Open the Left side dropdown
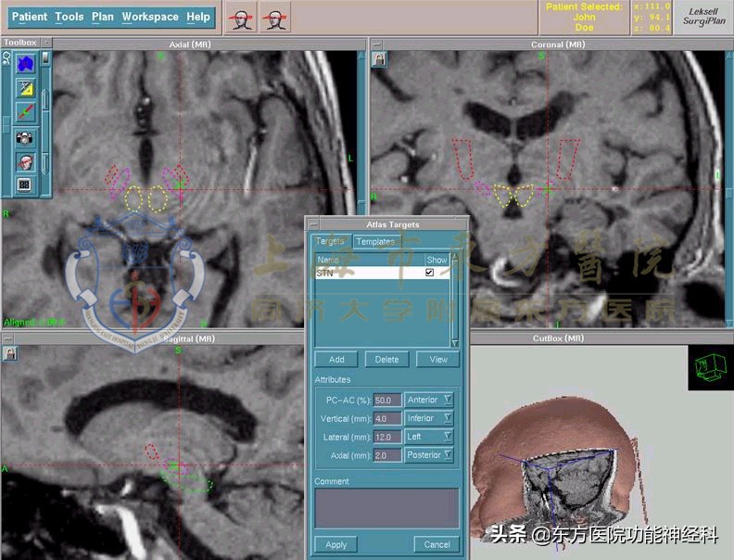 tap(428, 437)
